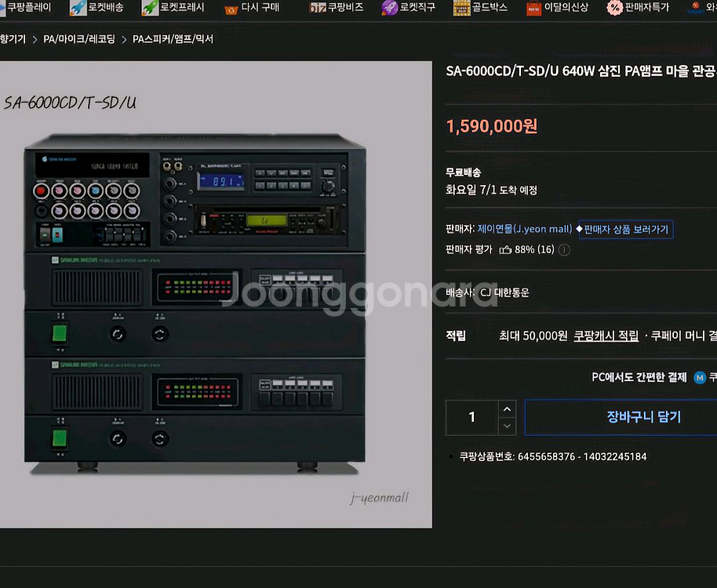Select 로켓프레시 in the top navigation
This screenshot has width=717, height=588.
(182, 7)
